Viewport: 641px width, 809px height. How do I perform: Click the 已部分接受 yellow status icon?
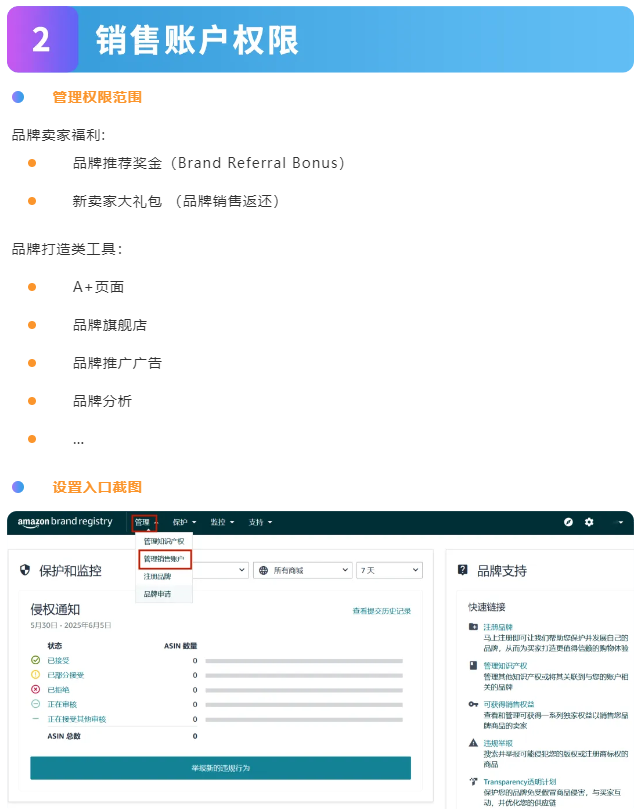click(36, 675)
